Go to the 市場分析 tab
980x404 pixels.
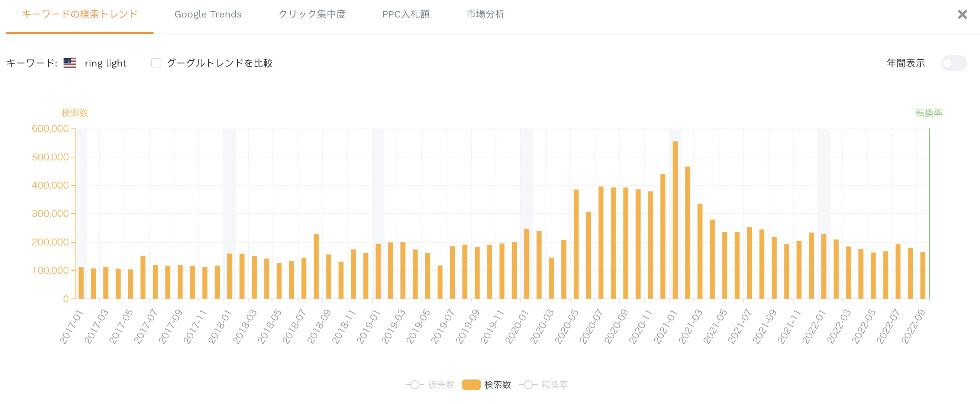coord(485,14)
